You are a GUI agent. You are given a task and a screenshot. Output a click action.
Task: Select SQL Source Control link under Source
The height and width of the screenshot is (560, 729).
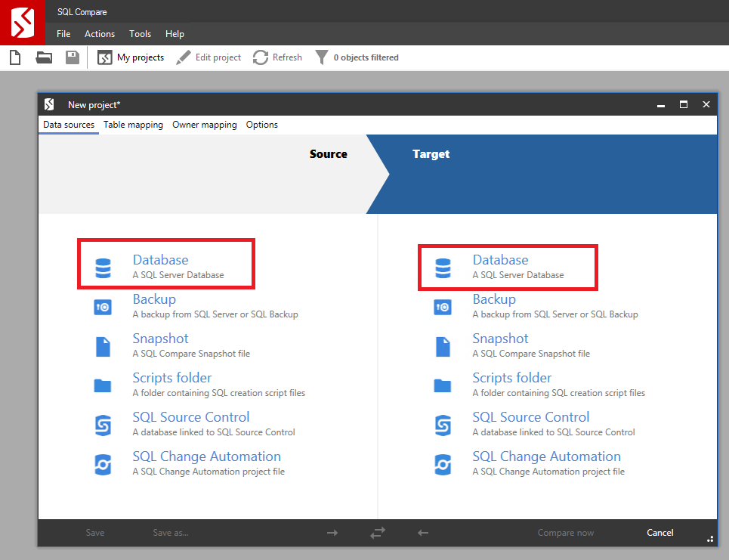pos(191,417)
